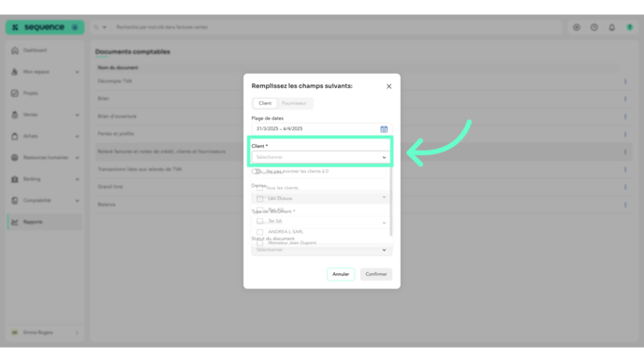The height and width of the screenshot is (362, 644).
Task: Open the Dashboard home icon in sidebar
Action: click(x=15, y=51)
